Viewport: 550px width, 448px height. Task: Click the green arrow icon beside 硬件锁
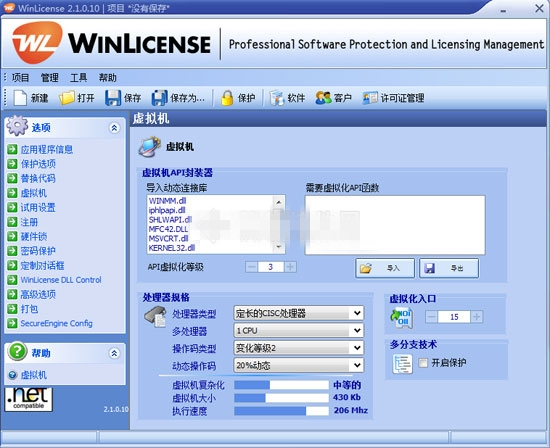12,236
